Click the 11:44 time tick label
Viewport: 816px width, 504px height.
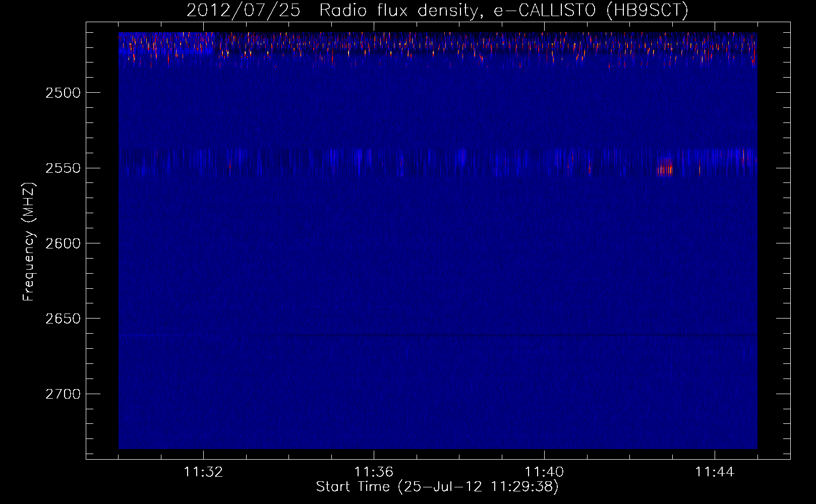[715, 472]
